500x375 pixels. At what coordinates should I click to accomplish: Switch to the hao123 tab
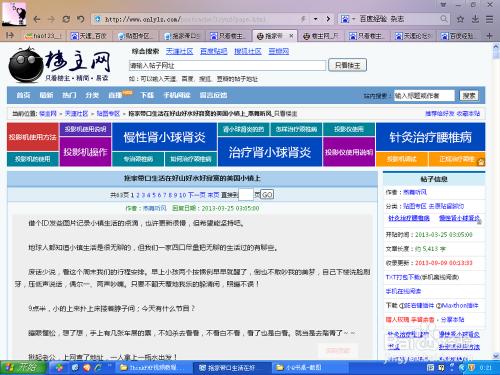(43, 36)
